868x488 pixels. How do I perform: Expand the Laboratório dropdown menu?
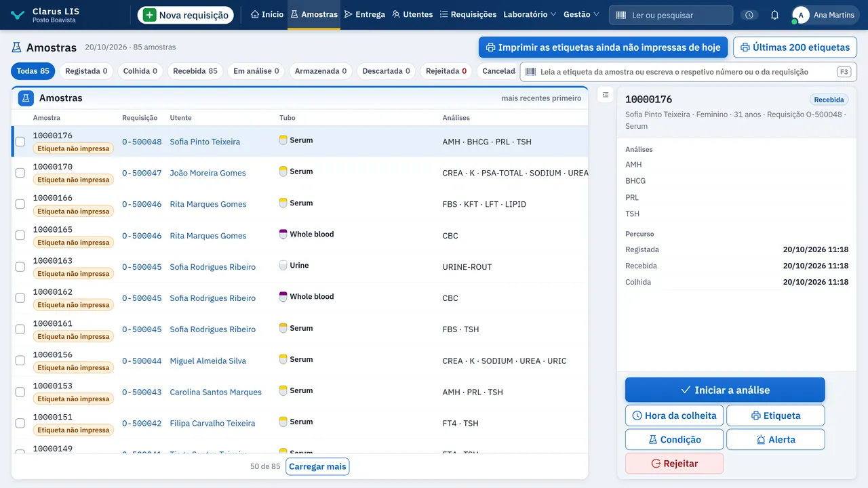530,14
